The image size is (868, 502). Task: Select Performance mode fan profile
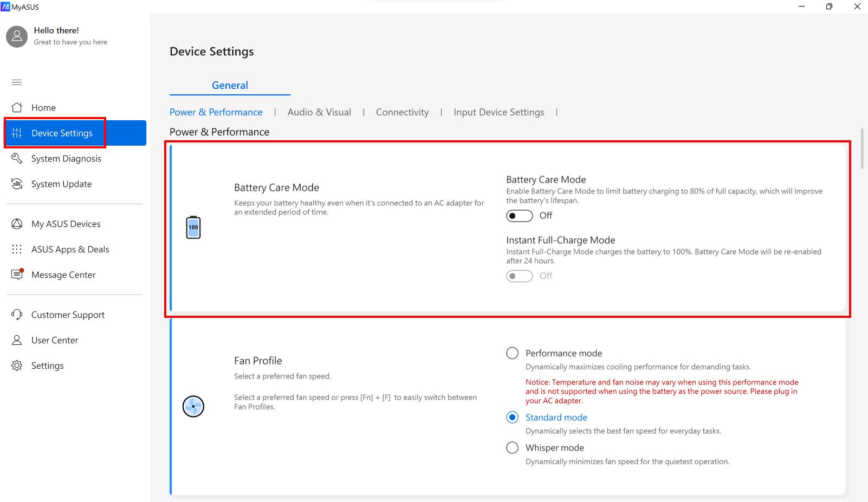[x=512, y=353]
